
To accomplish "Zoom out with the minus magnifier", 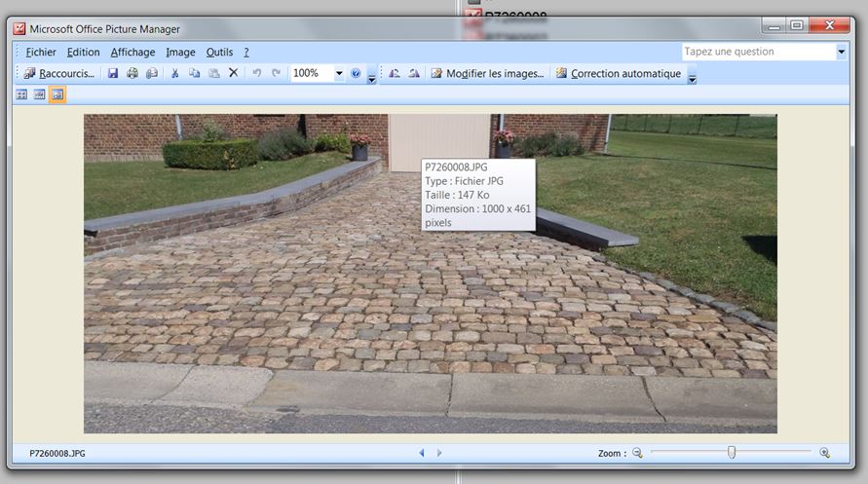I will 638,453.
